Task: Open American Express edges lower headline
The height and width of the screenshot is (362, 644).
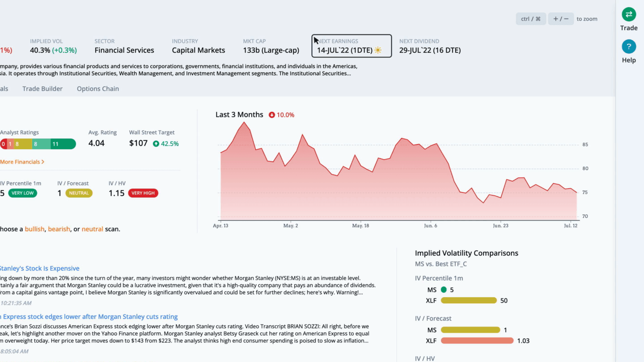Action: click(x=89, y=316)
